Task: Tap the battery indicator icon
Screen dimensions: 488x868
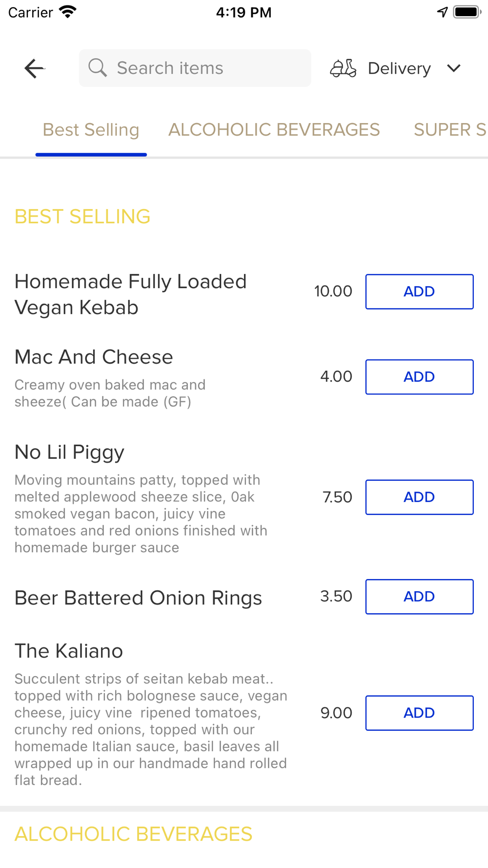Action: coord(468,12)
